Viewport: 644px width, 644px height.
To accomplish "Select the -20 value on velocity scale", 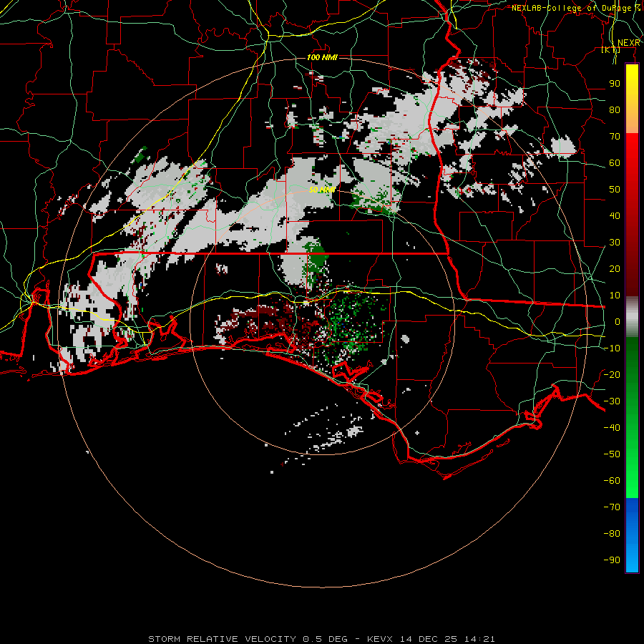I will pos(612,374).
